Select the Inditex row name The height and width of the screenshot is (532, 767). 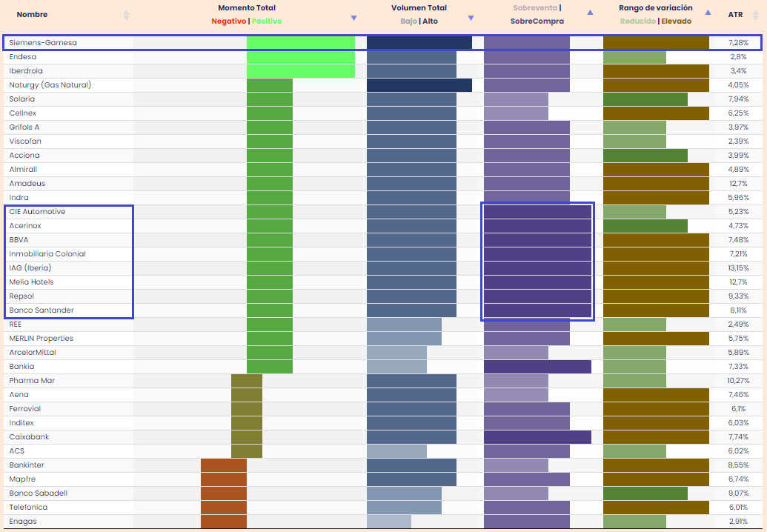21,423
